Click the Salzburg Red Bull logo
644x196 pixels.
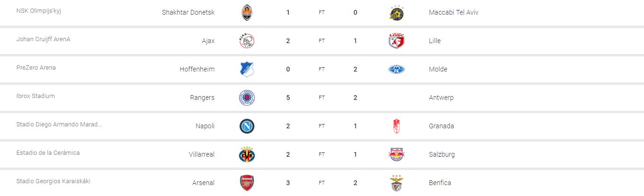396,154
